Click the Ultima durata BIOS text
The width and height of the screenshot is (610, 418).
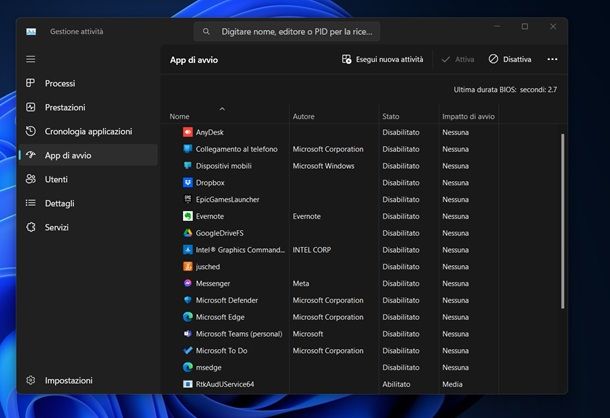[505, 90]
